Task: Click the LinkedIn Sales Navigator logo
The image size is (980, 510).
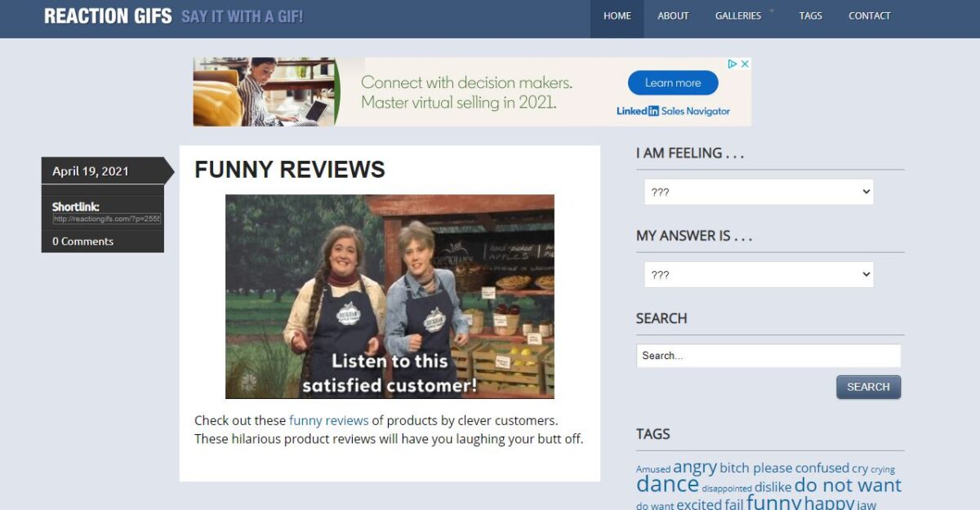Action: click(x=673, y=111)
